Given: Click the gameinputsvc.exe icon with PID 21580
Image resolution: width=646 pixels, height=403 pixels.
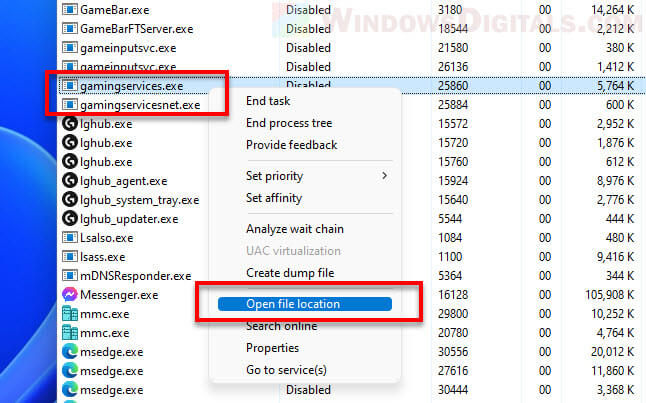Looking at the screenshot, I should coord(70,47).
